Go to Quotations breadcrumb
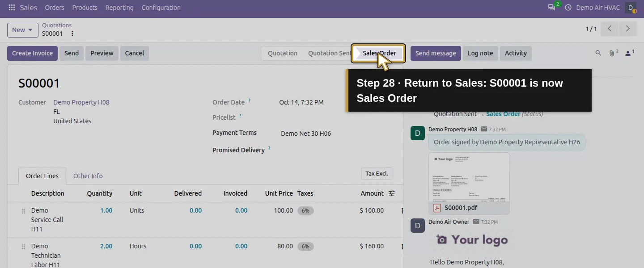The width and height of the screenshot is (644, 268). 57,25
